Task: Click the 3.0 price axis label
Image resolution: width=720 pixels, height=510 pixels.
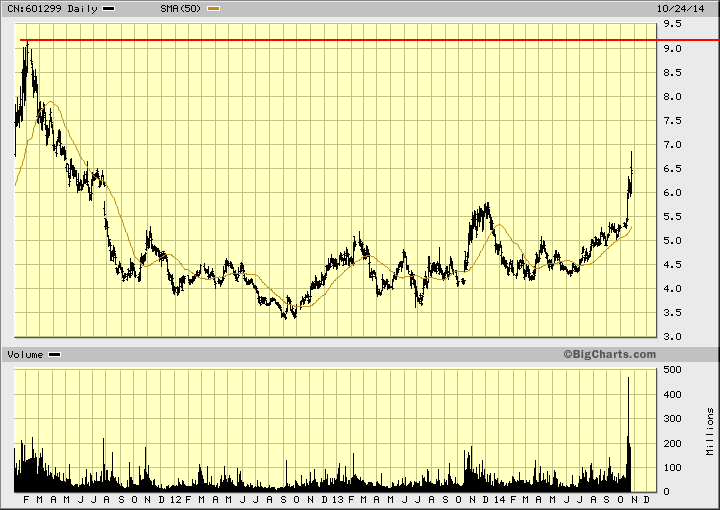Action: coord(671,337)
